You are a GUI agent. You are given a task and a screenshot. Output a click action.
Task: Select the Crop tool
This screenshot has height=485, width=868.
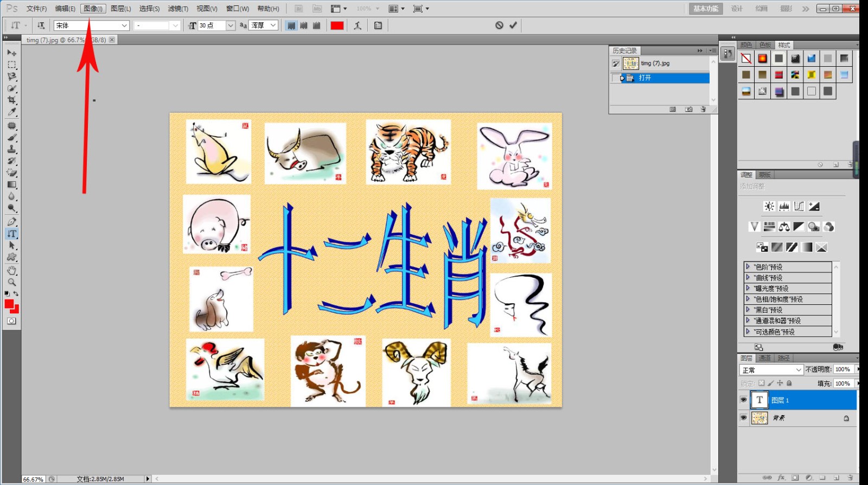coord(11,100)
